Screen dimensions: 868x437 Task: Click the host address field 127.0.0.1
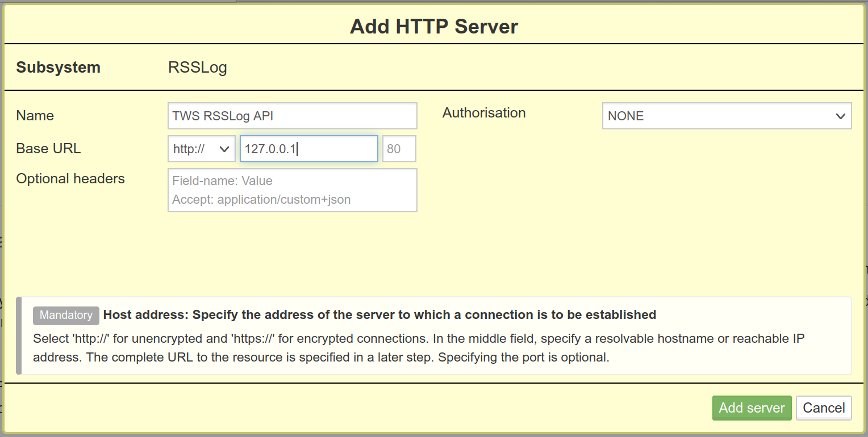coord(309,149)
